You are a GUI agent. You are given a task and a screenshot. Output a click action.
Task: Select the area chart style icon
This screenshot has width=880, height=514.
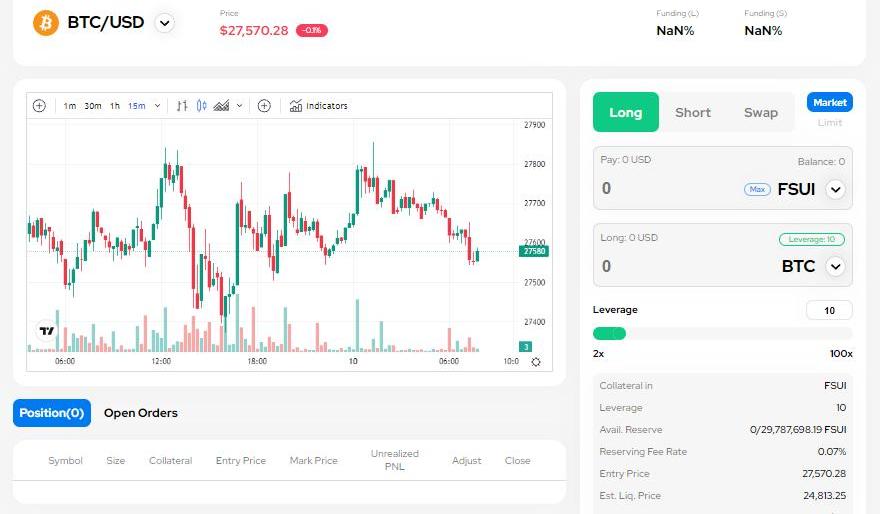tap(221, 106)
